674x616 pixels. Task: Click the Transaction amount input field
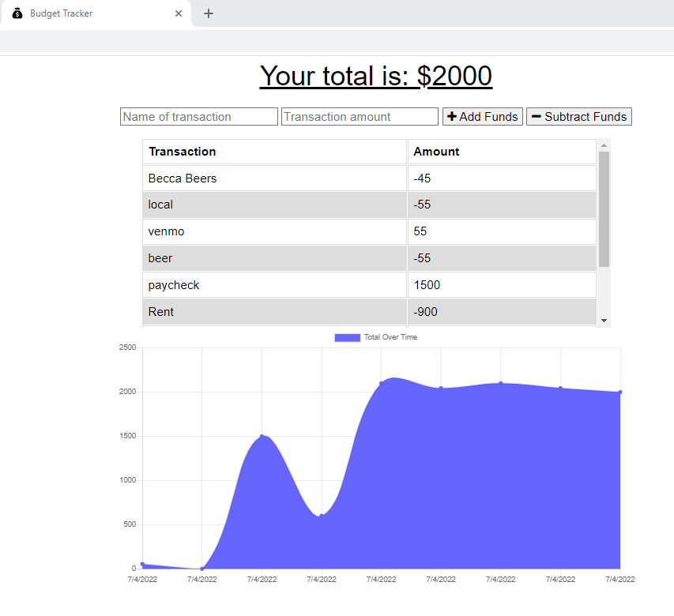pyautogui.click(x=360, y=116)
